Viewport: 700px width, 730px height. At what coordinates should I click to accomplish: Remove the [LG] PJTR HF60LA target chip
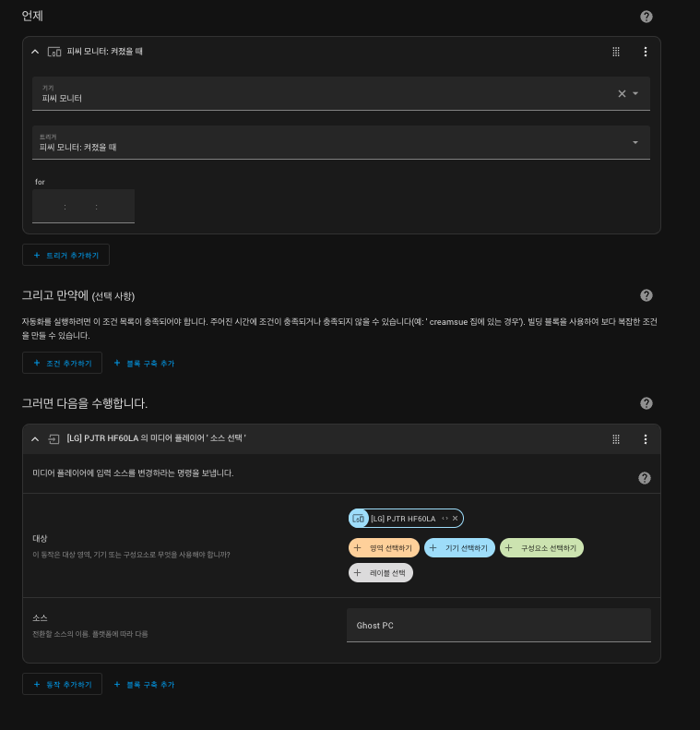[455, 519]
